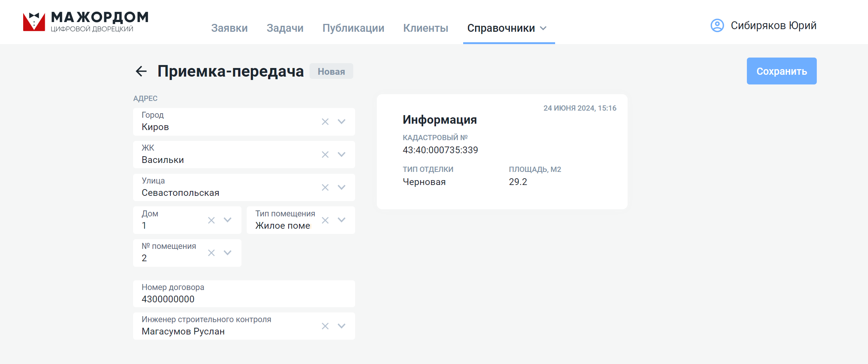
Task: Clear the ЖК field value
Action: pyautogui.click(x=325, y=155)
